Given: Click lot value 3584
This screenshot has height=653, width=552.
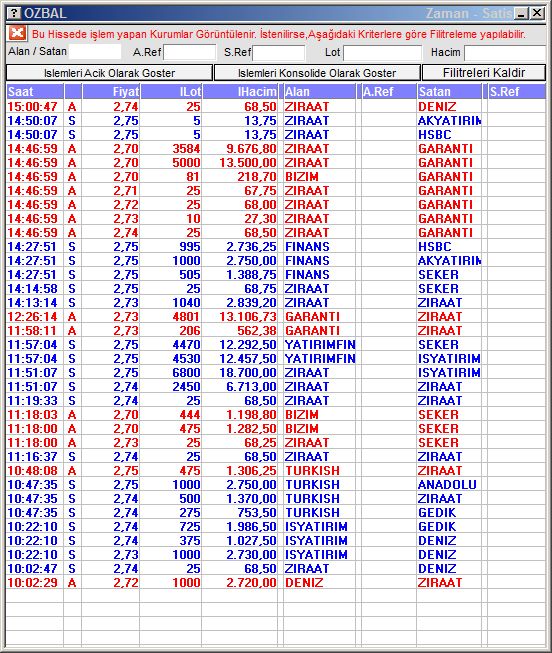Looking at the screenshot, I should point(186,149).
